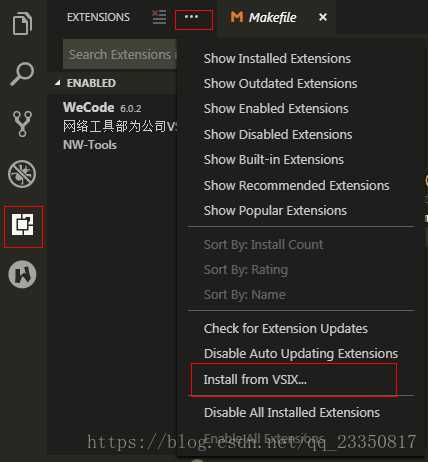The height and width of the screenshot is (462, 428).
Task: Collapse the ENABLED section triangle
Action: (58, 83)
